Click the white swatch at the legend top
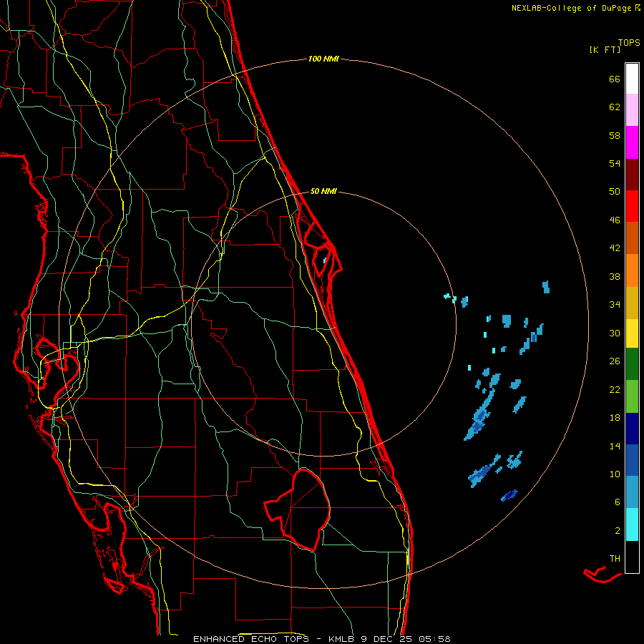Image resolution: width=644 pixels, height=644 pixels. tap(632, 79)
